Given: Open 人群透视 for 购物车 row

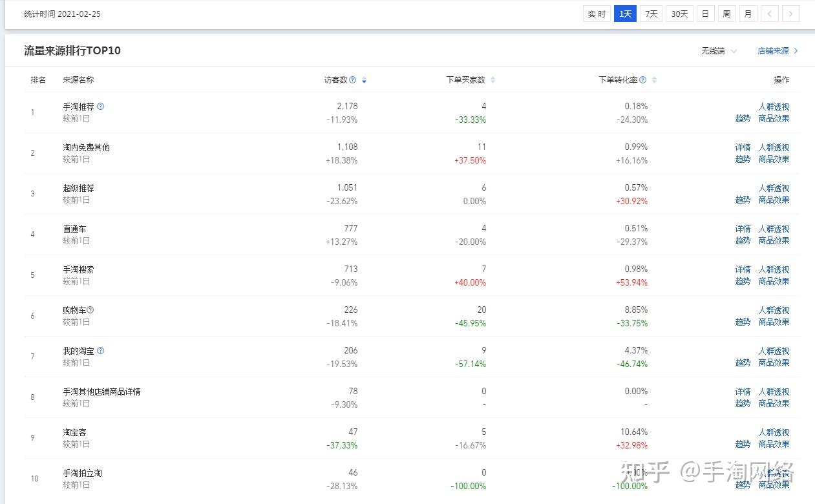Looking at the screenshot, I should coord(774,311).
